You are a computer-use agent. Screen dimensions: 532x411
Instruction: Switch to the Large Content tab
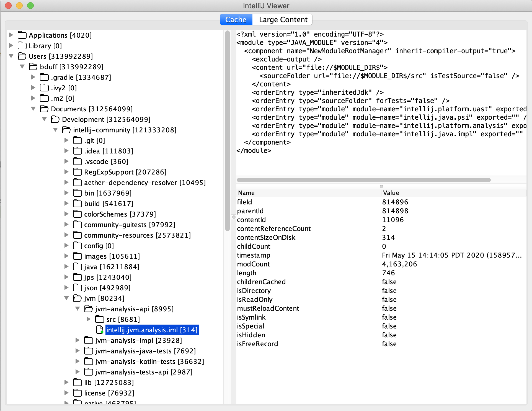[x=283, y=20]
